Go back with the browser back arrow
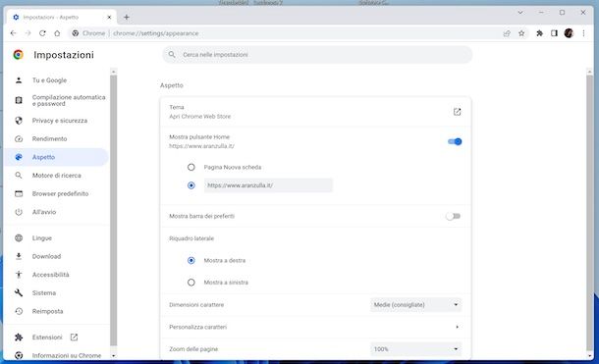599x364 pixels. (14, 33)
